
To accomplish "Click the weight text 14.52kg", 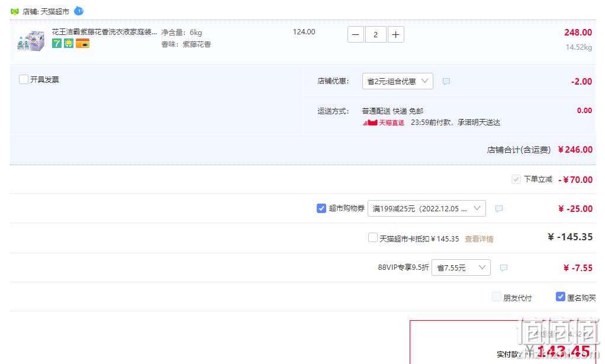I will point(579,47).
